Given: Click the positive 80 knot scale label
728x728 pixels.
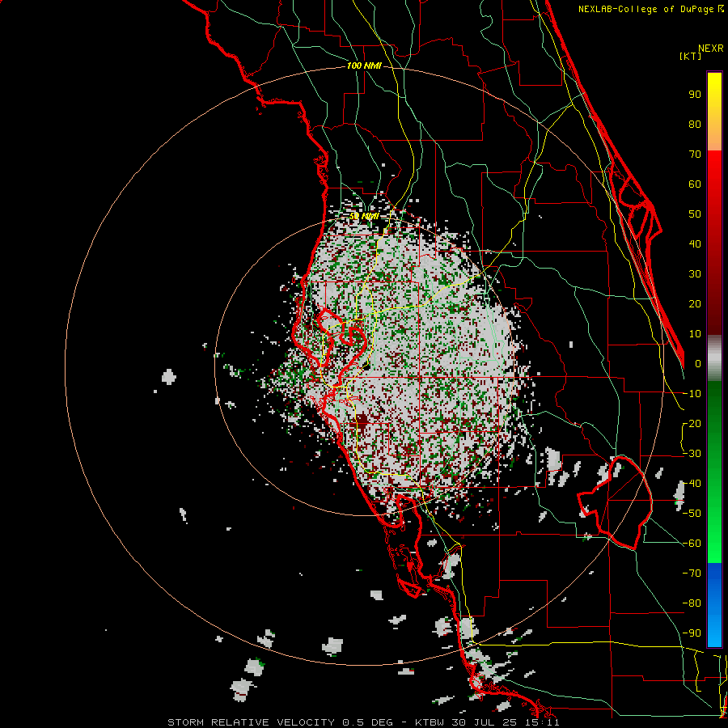Looking at the screenshot, I should tap(695, 125).
